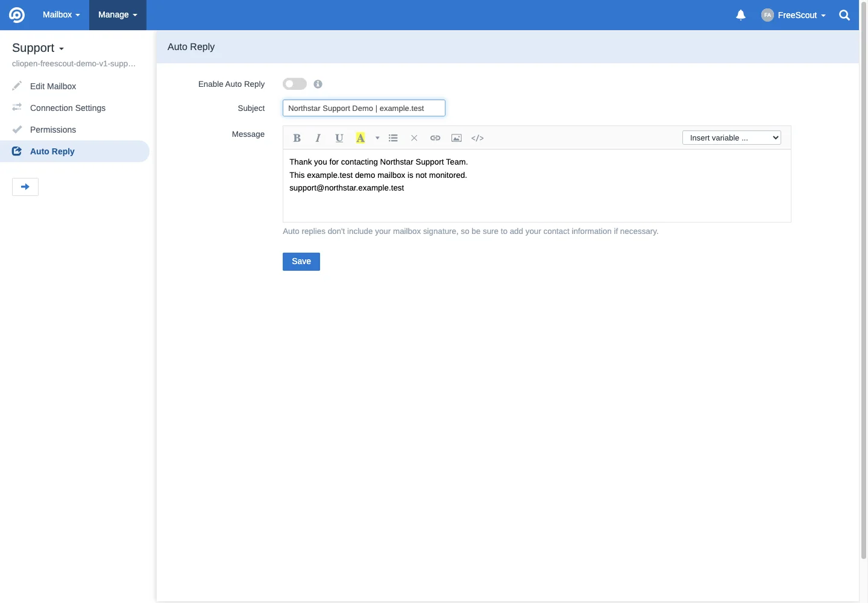Insert a picture in the message
868x603 pixels.
pos(456,138)
